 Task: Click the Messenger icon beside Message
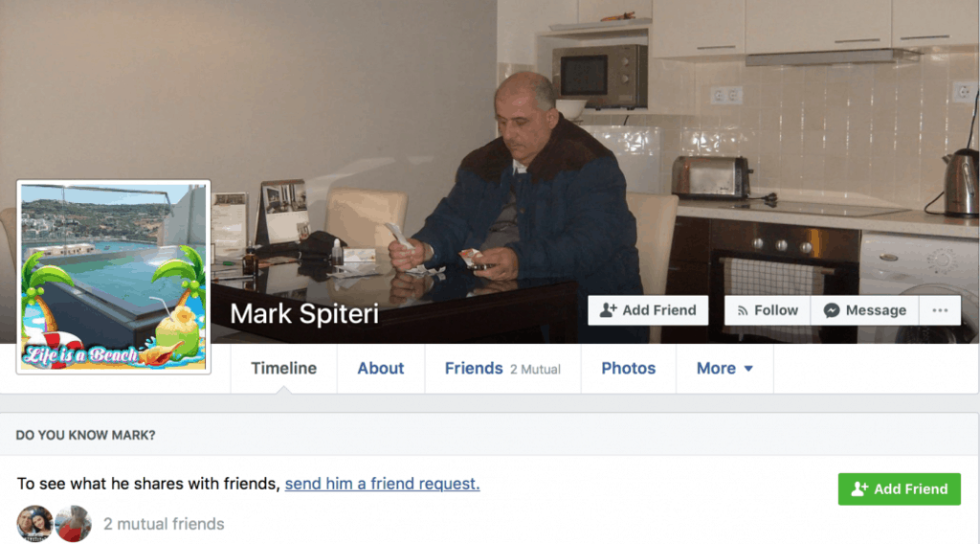coord(832,310)
